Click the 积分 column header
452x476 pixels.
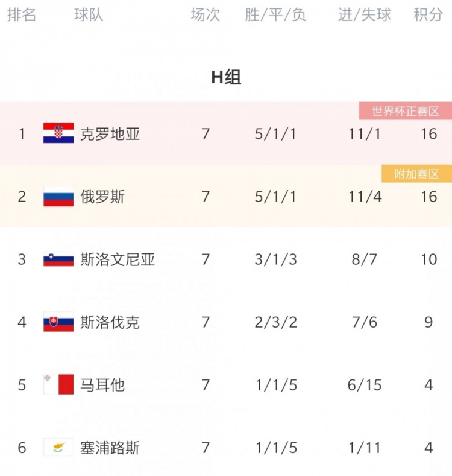428,14
